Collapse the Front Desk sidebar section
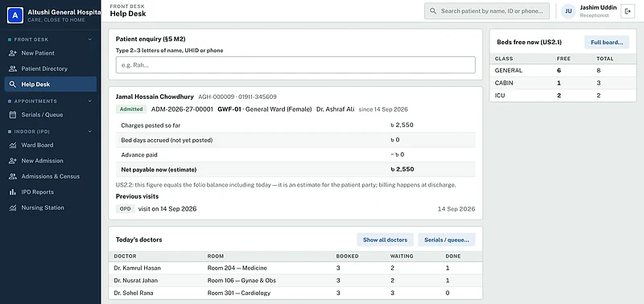The image size is (644, 304). [x=90, y=39]
